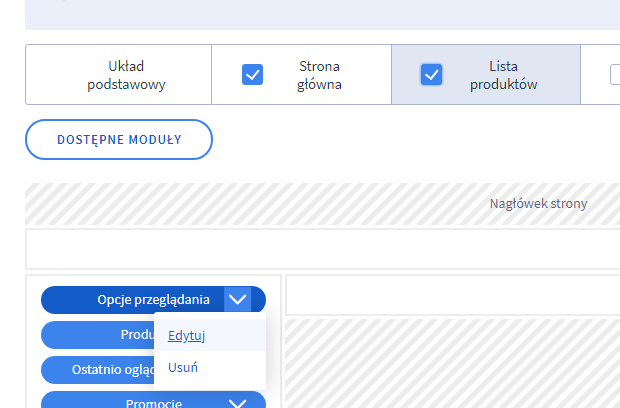Viewport: 620px width, 408px height.
Task: Select Usuń in the dropdown menu
Action: (x=183, y=367)
